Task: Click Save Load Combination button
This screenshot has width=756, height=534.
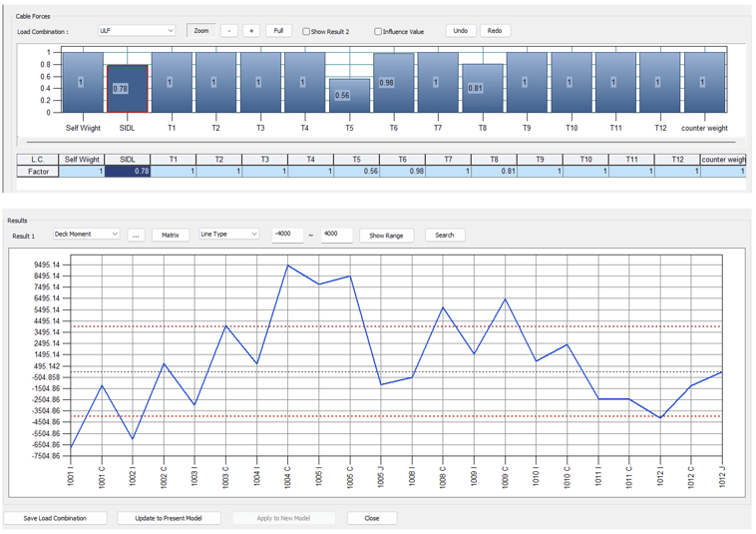Action: (x=55, y=518)
